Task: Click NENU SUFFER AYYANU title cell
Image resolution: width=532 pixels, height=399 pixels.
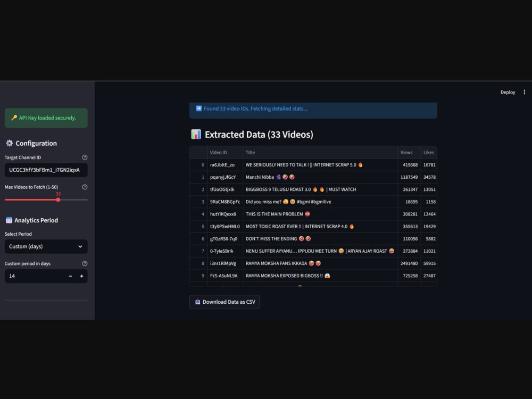Action: point(320,251)
